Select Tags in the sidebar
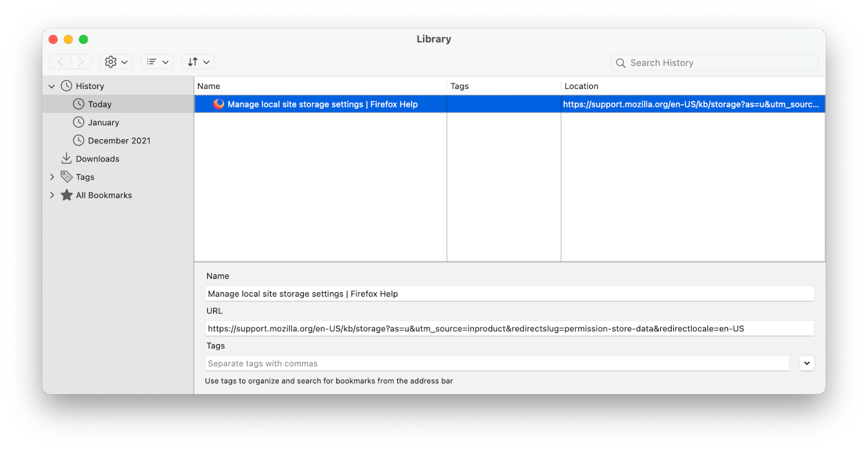Screen dimensions: 868x450 85,177
